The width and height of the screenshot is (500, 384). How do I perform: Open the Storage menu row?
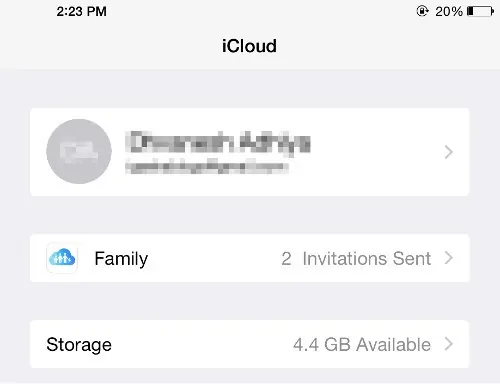[x=249, y=344]
